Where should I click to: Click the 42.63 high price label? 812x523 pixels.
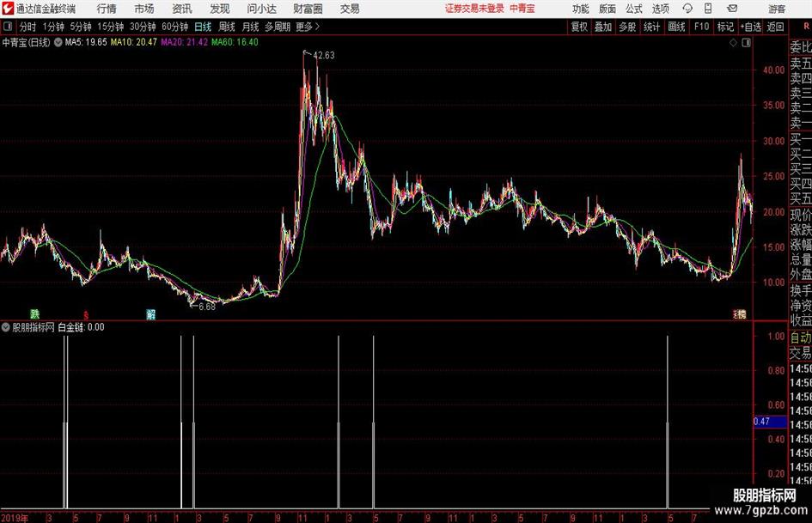324,56
